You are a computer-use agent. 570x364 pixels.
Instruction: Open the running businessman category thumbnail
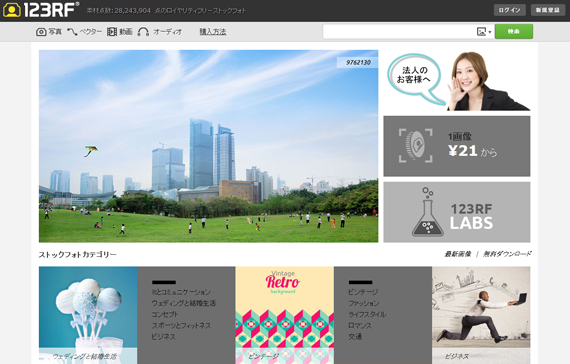pos(481,315)
